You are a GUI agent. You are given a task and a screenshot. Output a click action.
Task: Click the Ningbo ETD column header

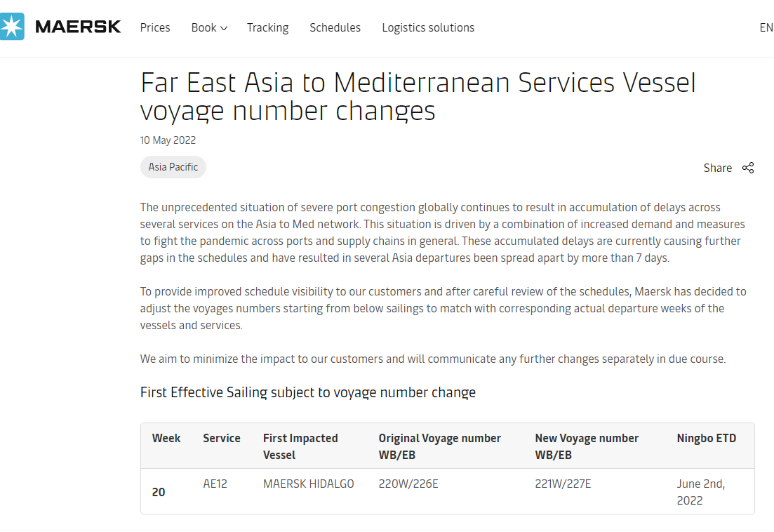[707, 438]
